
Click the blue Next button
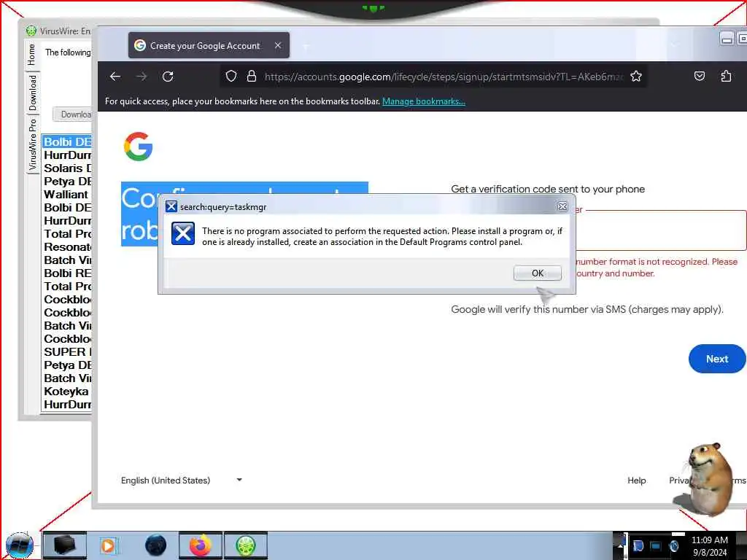click(717, 359)
